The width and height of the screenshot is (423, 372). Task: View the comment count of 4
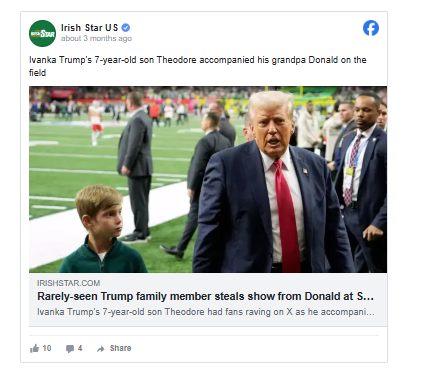point(80,348)
